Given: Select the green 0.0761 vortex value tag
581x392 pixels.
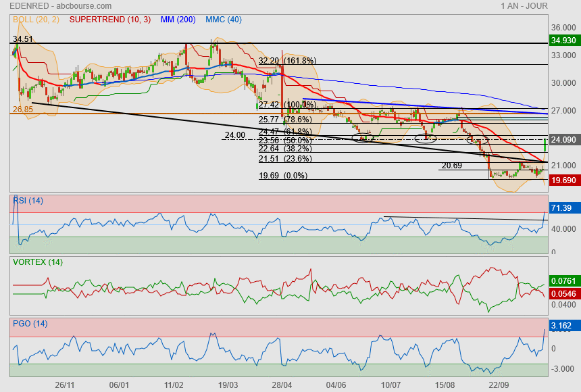Looking at the screenshot, I should point(563,280).
